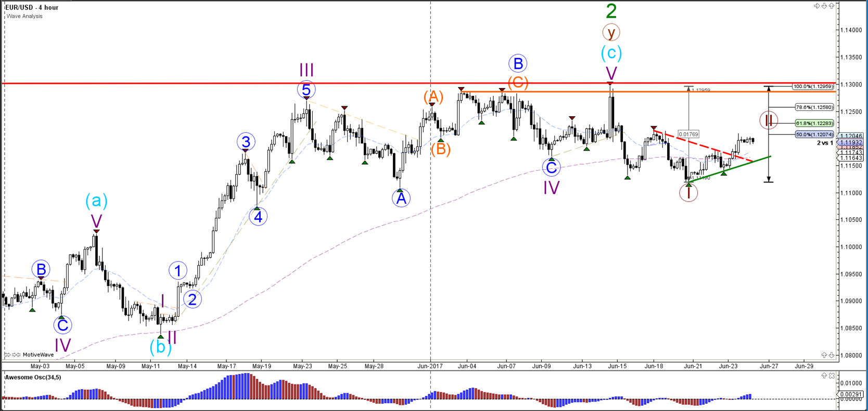The image size is (868, 411).
Task: Select the green wave 2 label
Action: click(x=611, y=11)
